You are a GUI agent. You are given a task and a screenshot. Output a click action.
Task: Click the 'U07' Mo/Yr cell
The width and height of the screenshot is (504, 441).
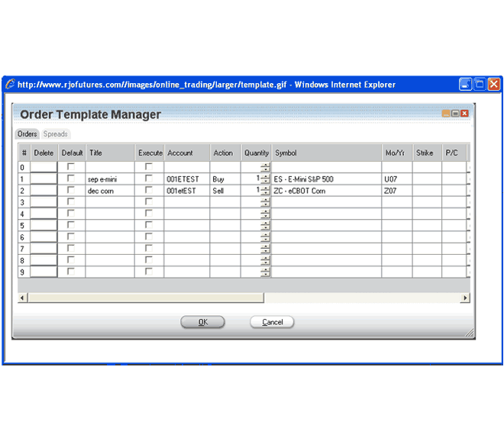coord(397,179)
